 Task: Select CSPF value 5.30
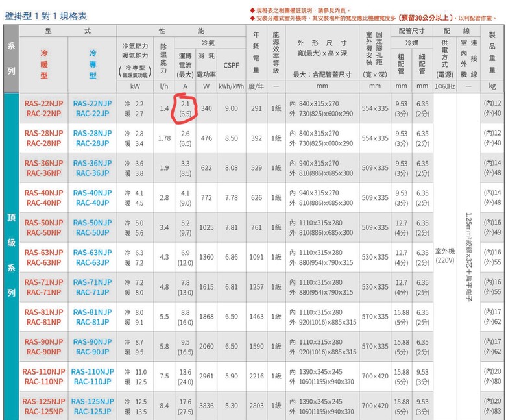coord(232,406)
